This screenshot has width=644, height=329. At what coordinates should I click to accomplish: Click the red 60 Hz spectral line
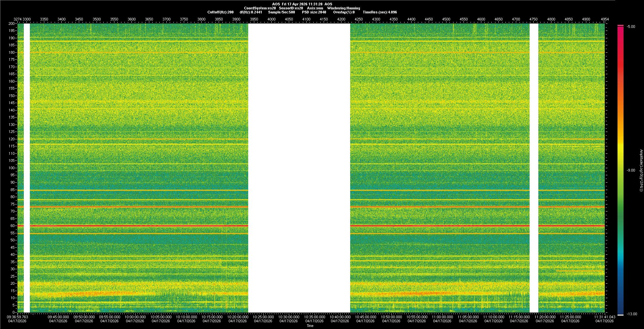point(134,226)
